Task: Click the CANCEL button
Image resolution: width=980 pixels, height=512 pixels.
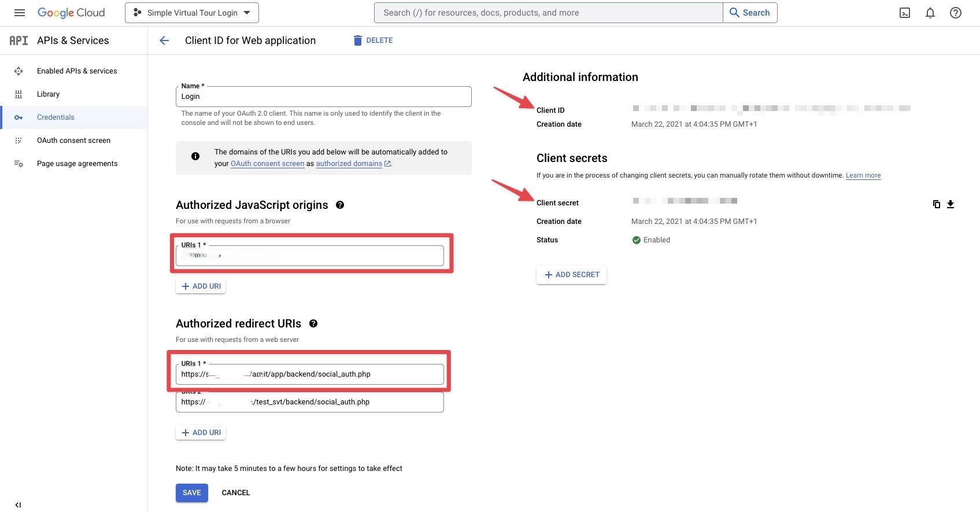Action: point(236,493)
